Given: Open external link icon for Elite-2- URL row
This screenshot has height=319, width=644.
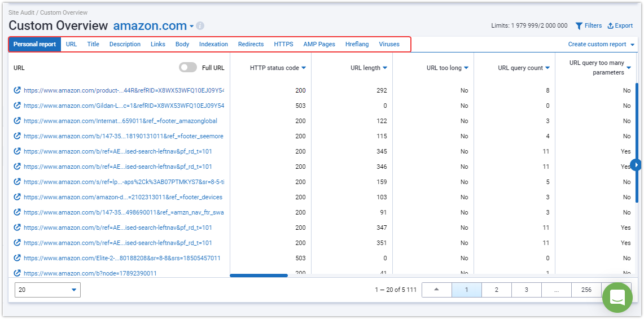Looking at the screenshot, I should point(17,258).
